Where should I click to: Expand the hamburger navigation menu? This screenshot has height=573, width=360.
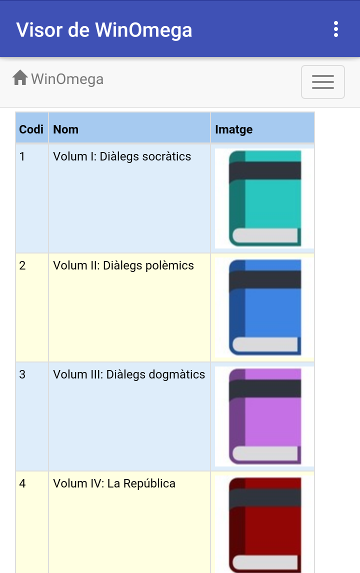pyautogui.click(x=323, y=82)
